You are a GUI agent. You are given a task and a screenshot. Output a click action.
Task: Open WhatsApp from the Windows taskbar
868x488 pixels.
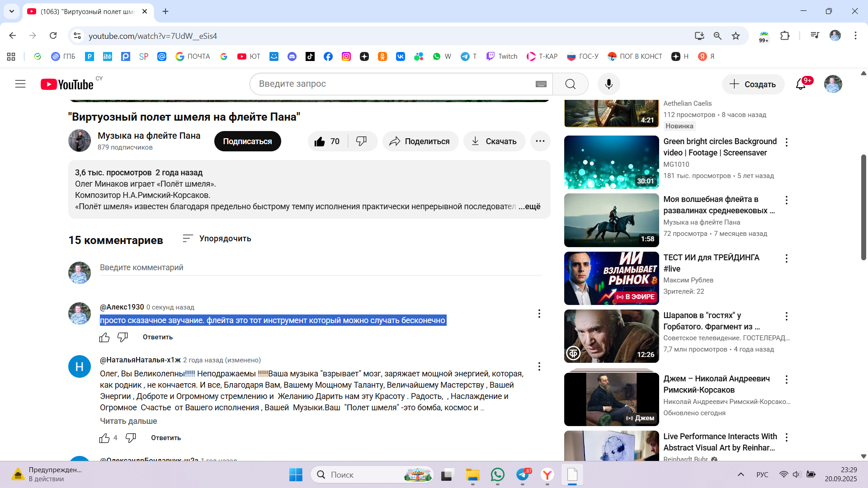[x=497, y=474]
